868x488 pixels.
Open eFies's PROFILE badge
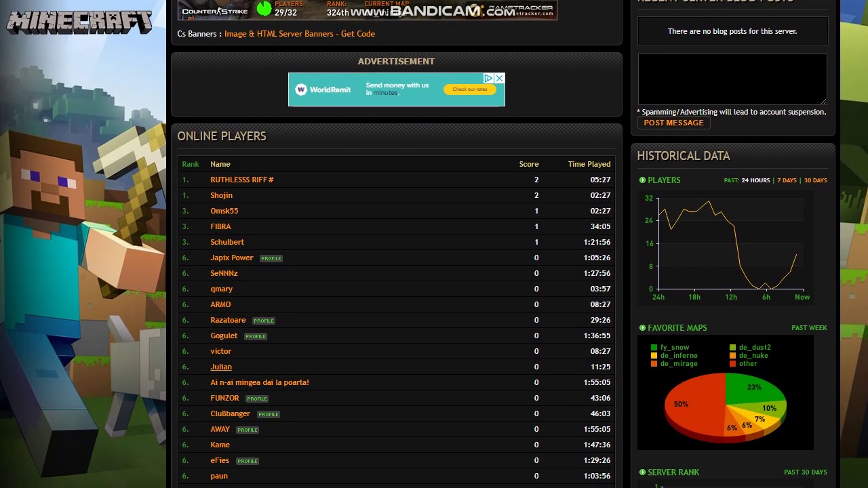pyautogui.click(x=248, y=461)
